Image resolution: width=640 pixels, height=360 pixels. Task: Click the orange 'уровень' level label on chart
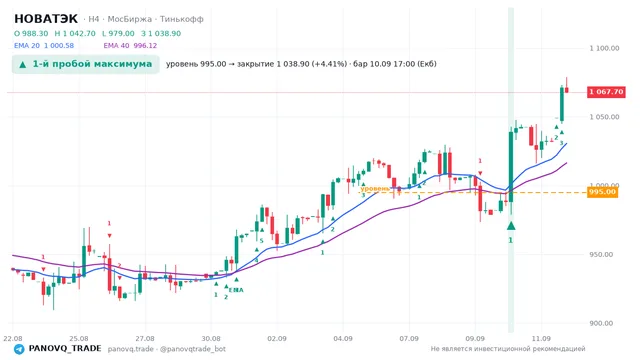click(x=375, y=188)
